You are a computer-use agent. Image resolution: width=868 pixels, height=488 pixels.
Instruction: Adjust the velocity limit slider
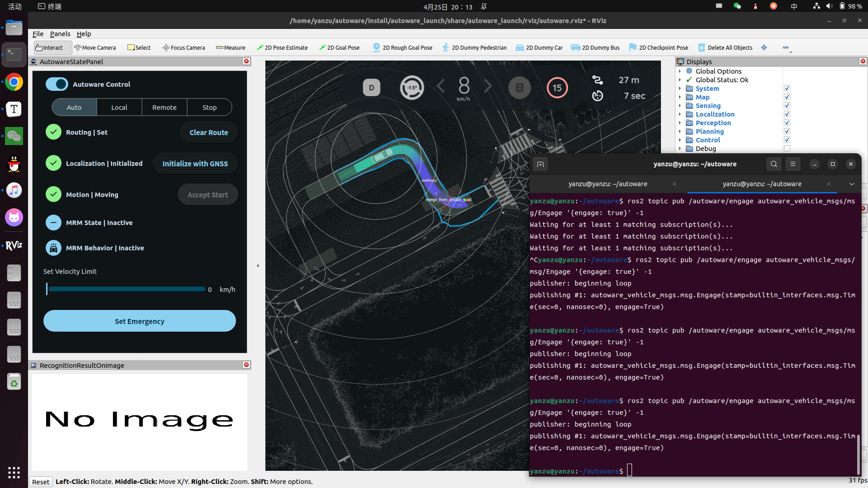(126, 289)
